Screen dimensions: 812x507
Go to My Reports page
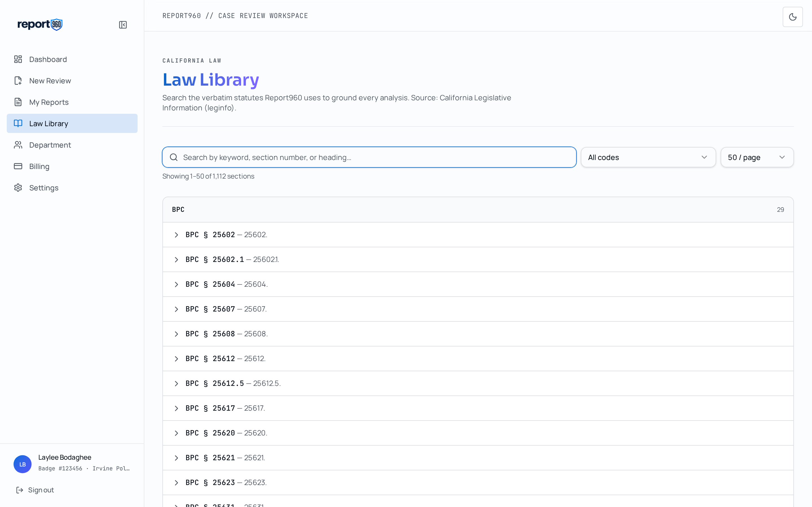[72, 102]
